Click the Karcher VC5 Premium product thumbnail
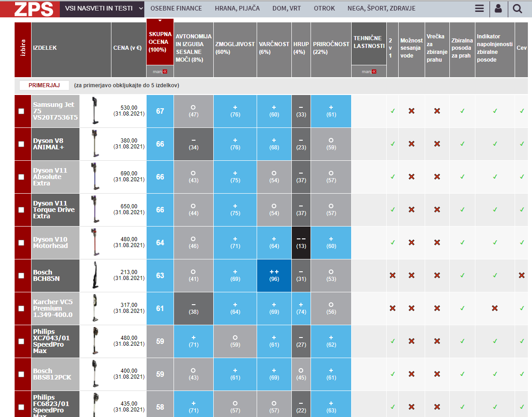Image resolution: width=532 pixels, height=417 pixels. 95,308
